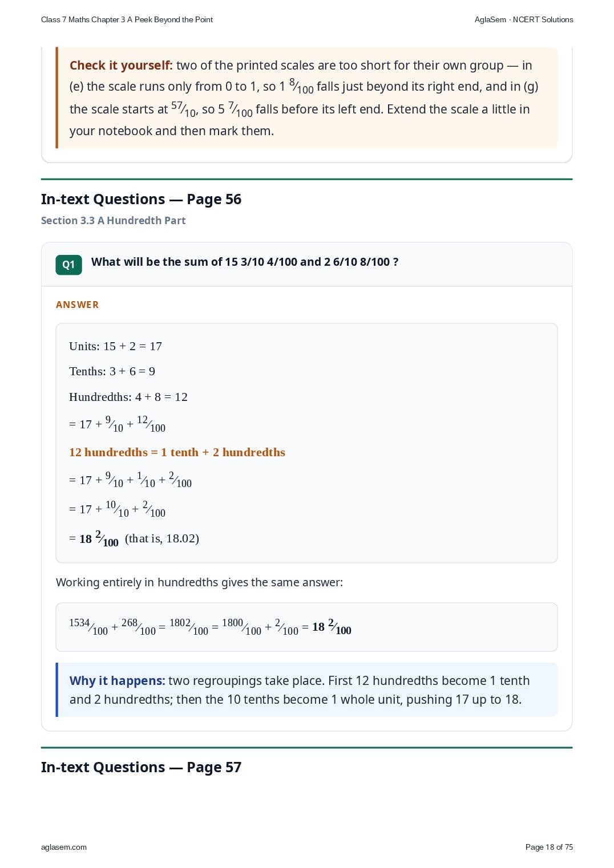Click the 'Hundredths: 4 + 8 = 12' line

128,397
